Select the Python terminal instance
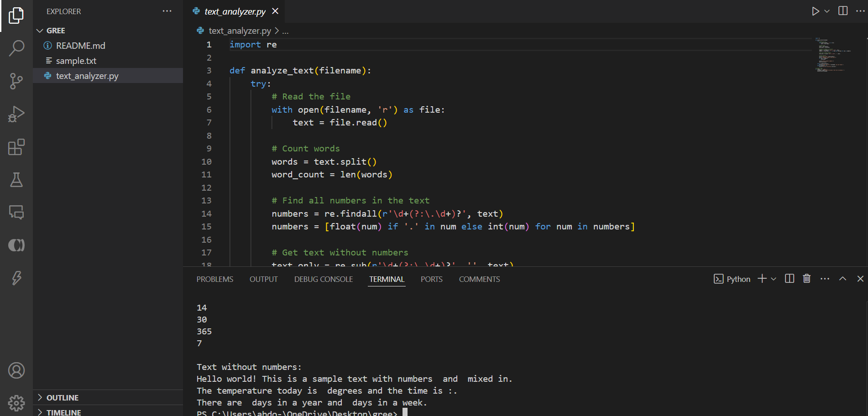868x416 pixels. [x=732, y=279]
